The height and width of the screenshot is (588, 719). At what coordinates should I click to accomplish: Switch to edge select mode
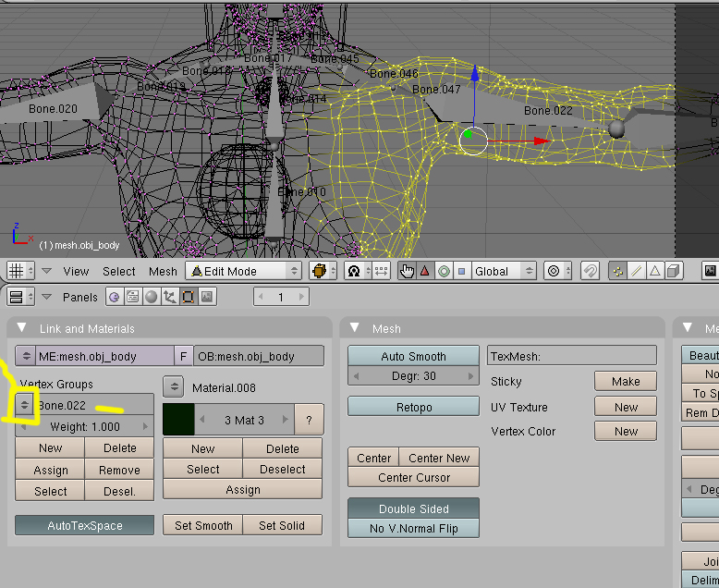pos(636,271)
